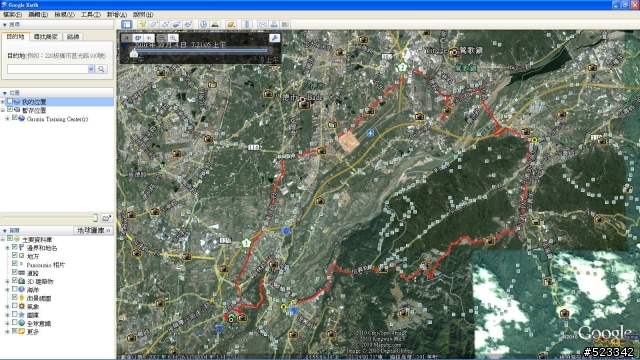Click the time slider step-forward button

[149, 38]
